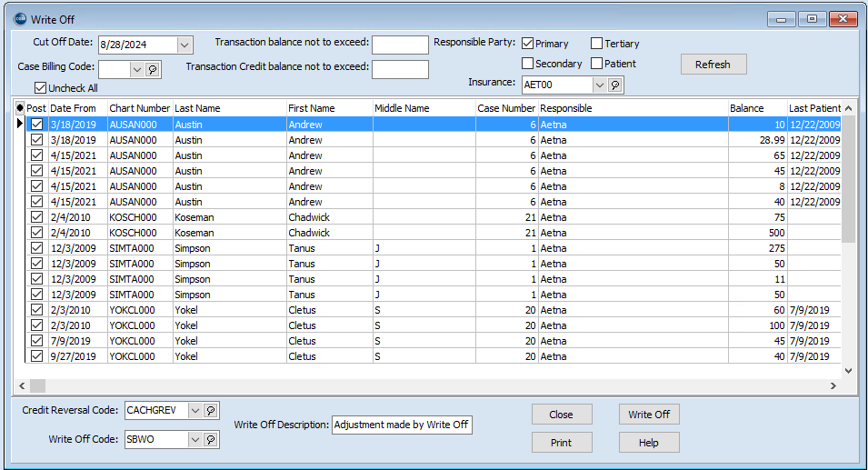
Task: Sort by the Case Number column header
Action: (x=506, y=108)
